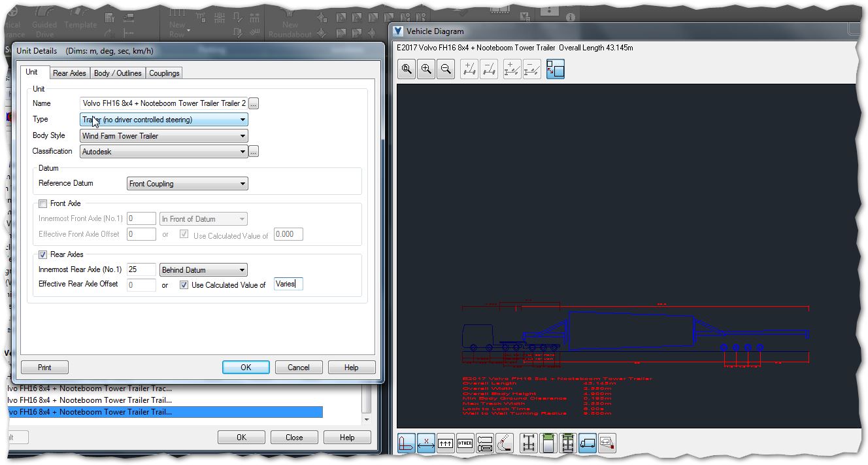Click Cancel in Unit Details dialog

(x=299, y=368)
